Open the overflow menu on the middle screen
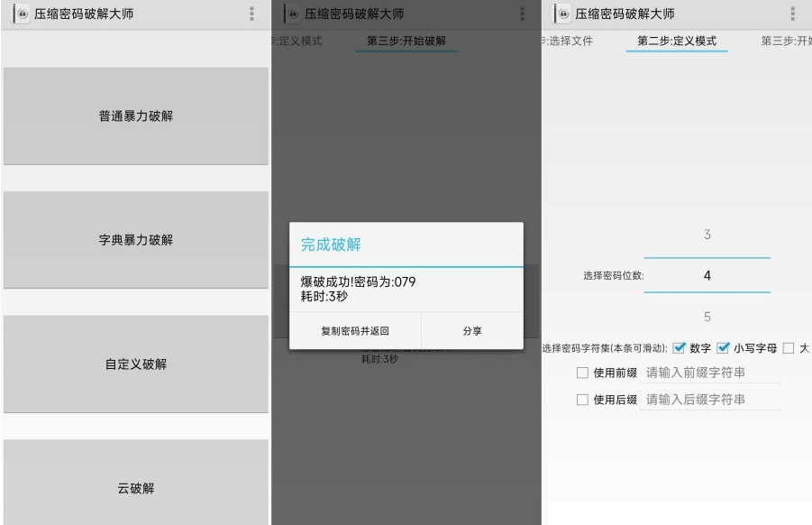 point(522,14)
